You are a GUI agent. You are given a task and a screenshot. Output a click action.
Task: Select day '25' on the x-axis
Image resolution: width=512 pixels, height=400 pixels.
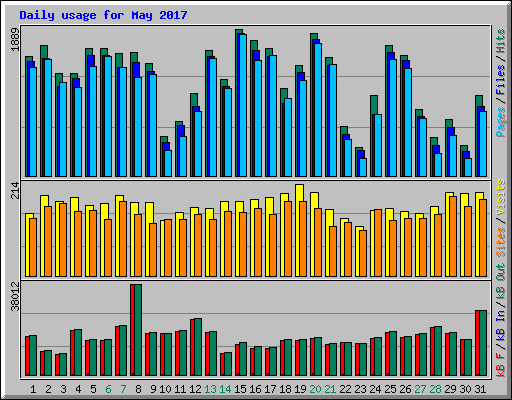point(390,389)
